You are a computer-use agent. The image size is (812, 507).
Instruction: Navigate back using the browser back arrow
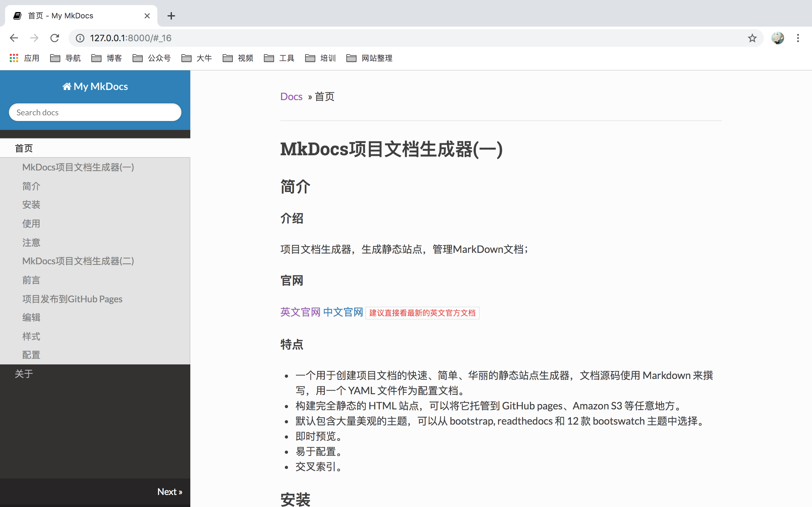[x=14, y=38]
